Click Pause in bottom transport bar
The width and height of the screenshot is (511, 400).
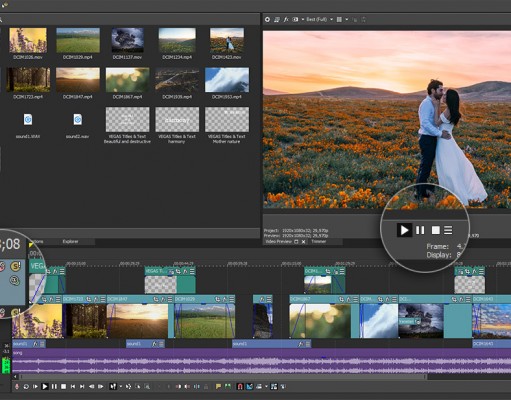[x=54, y=386]
